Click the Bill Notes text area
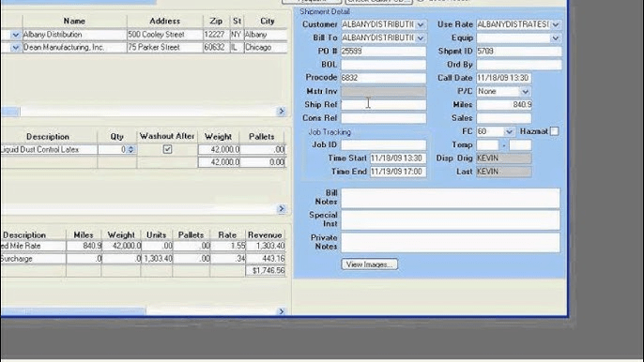The height and width of the screenshot is (362, 644). tap(451, 198)
